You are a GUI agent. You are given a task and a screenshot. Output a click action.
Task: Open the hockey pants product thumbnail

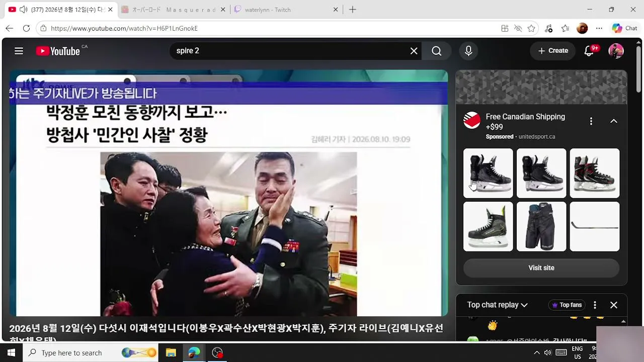pyautogui.click(x=541, y=227)
